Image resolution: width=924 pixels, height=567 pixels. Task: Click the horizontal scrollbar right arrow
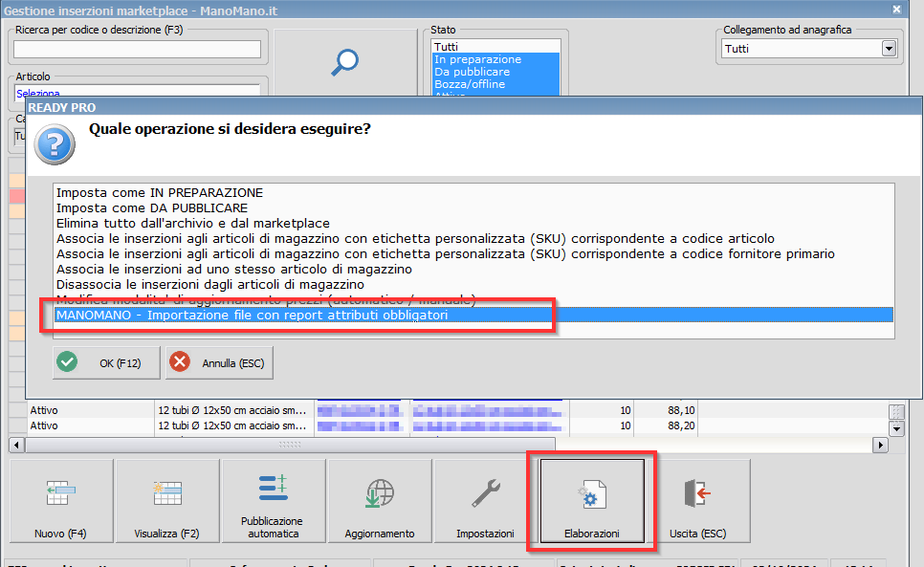pyautogui.click(x=880, y=446)
